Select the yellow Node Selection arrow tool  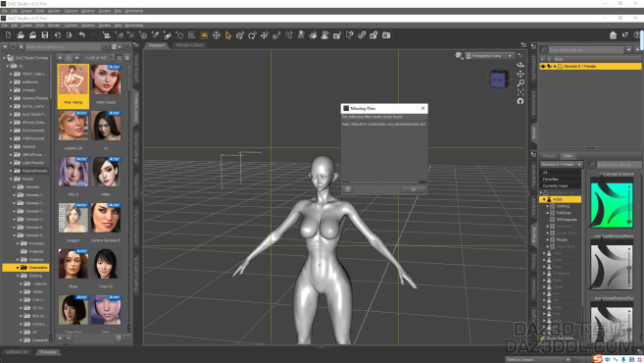(x=228, y=35)
